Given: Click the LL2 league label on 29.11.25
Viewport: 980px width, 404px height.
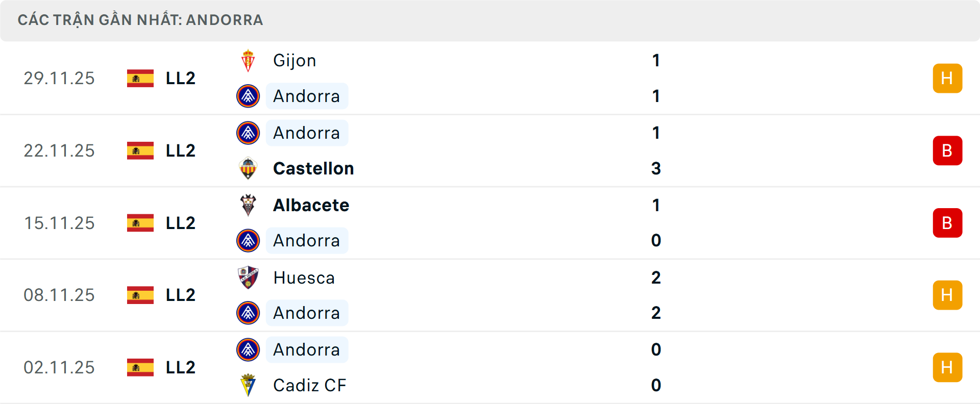Looking at the screenshot, I should pyautogui.click(x=181, y=78).
